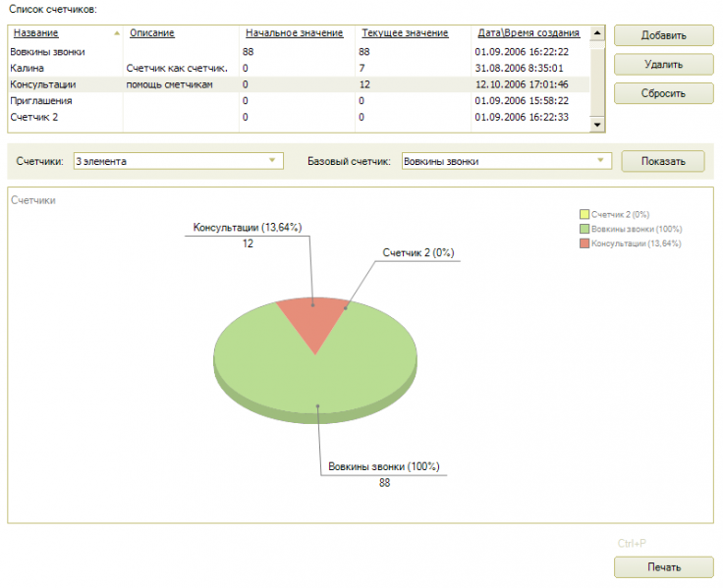Click date 12.10.2006 17:01:46

click(x=522, y=84)
